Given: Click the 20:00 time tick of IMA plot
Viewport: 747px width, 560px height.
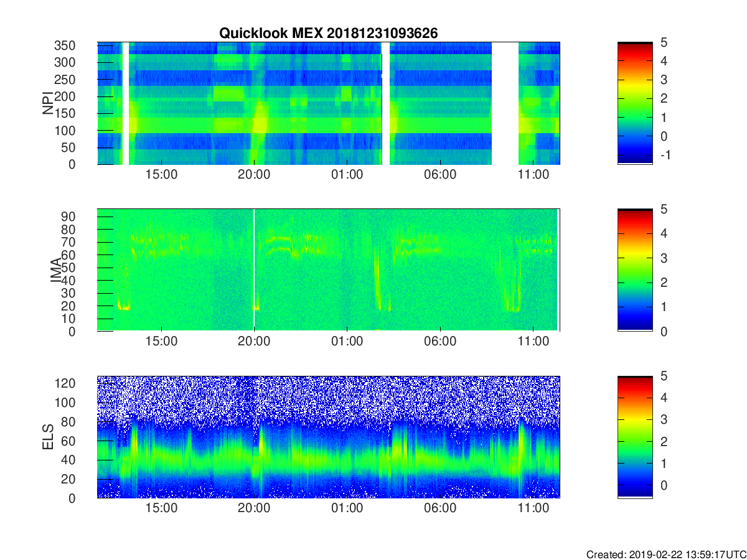Looking at the screenshot, I should (254, 342).
